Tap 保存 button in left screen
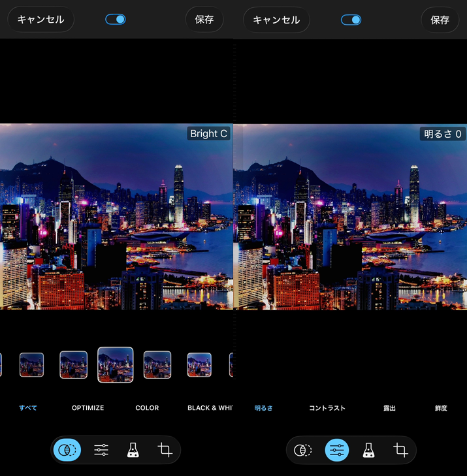 [204, 20]
